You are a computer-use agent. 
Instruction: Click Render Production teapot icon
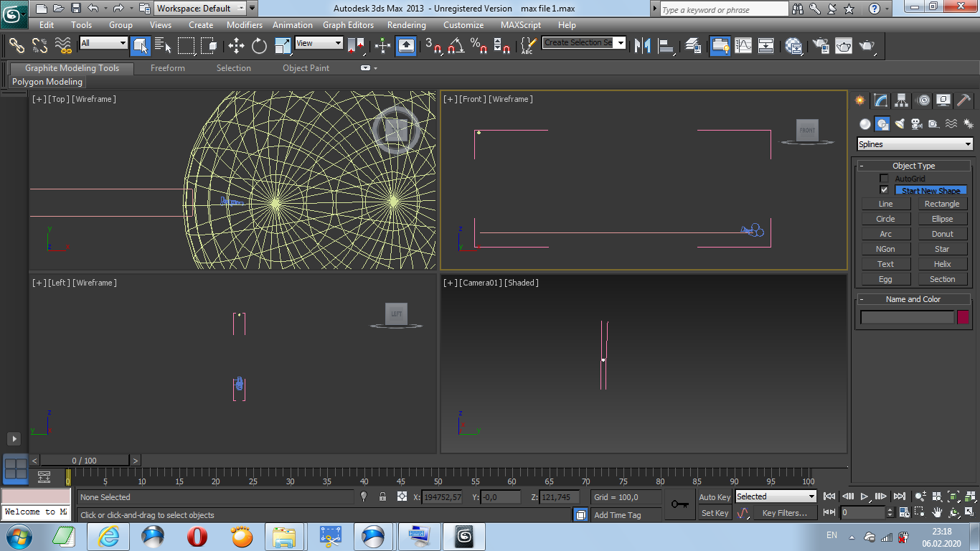(x=867, y=46)
